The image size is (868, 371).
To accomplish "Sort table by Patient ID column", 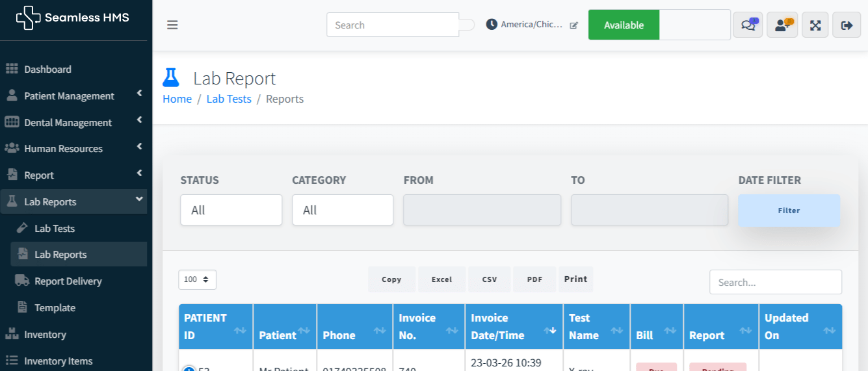I will 215,327.
